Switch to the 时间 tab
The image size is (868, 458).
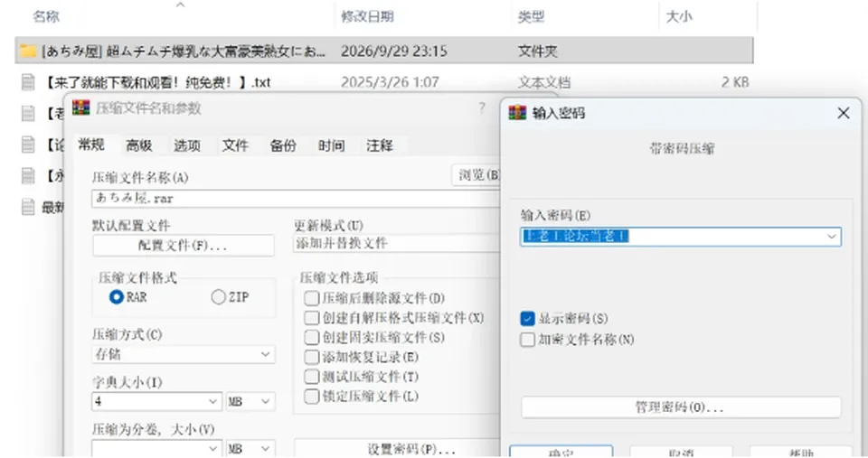click(x=331, y=145)
